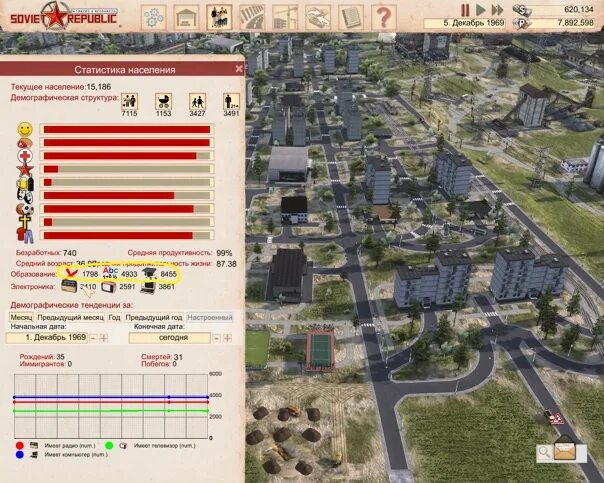Select the Год trend period tab
The width and height of the screenshot is (604, 483).
pyautogui.click(x=114, y=317)
